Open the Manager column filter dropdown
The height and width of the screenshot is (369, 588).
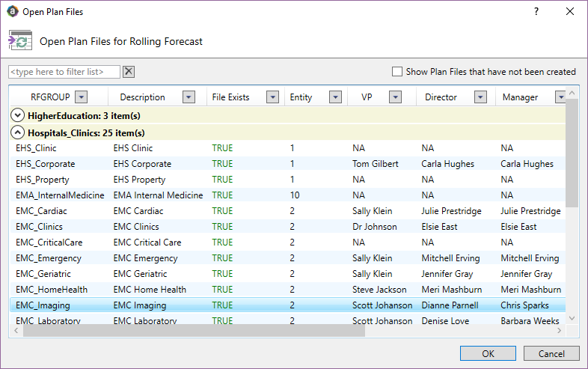pos(560,97)
